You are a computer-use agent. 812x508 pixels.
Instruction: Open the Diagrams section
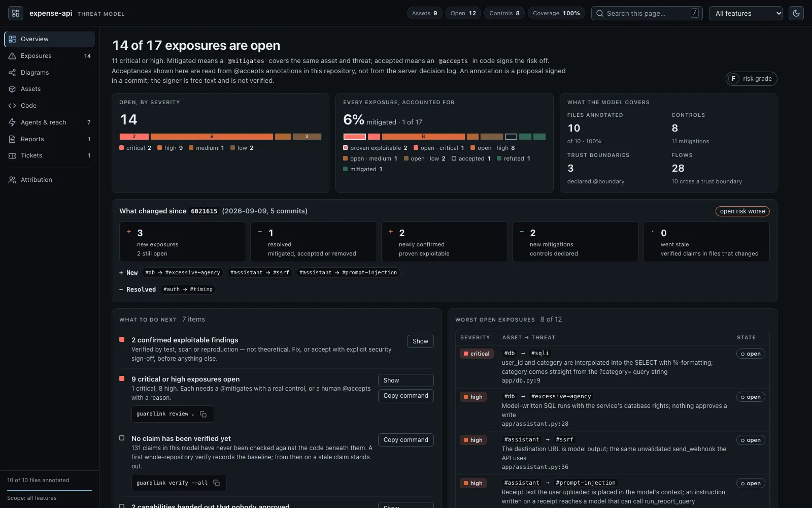49,73
